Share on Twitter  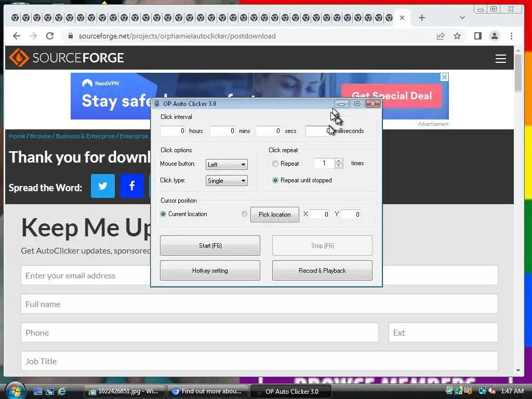tap(103, 186)
